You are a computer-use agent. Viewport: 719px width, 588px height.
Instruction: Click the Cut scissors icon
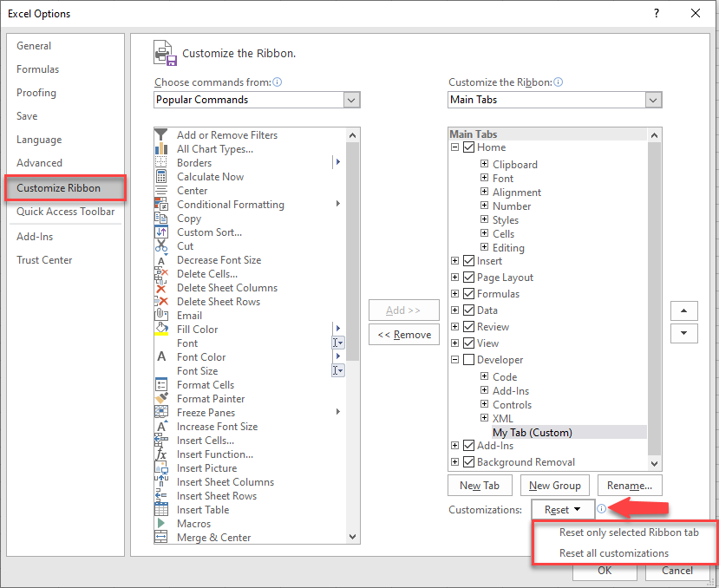161,245
